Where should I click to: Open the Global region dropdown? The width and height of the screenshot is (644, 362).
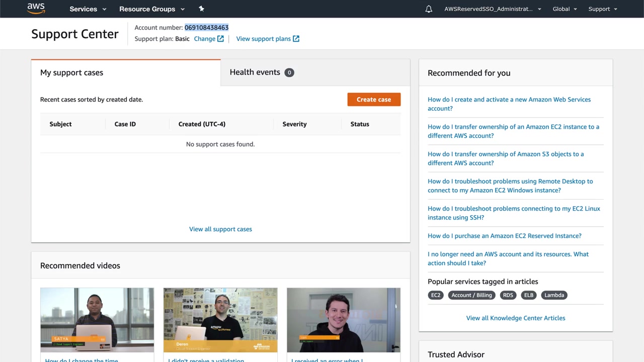pyautogui.click(x=565, y=9)
